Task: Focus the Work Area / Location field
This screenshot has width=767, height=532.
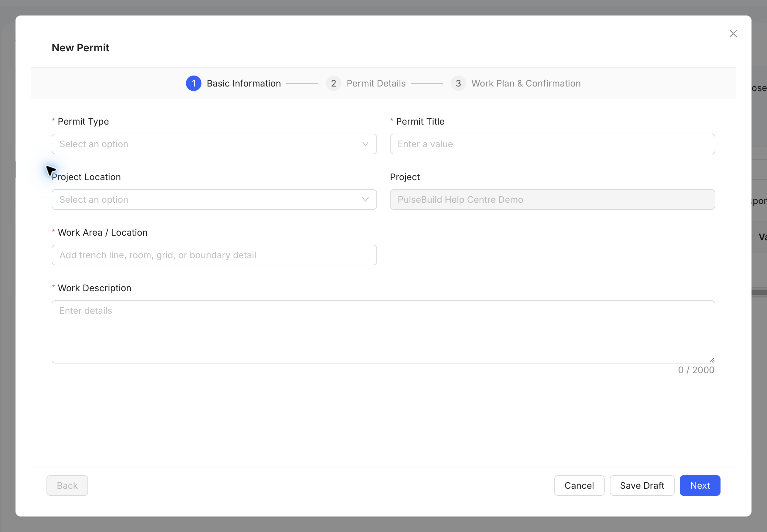Action: point(214,255)
